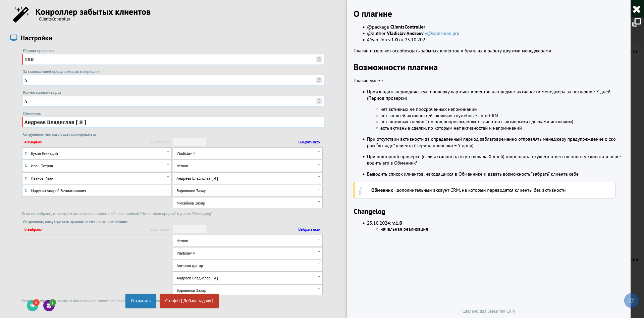This screenshot has height=318, width=644.
Task: Open the purple users icon
Action: [49, 305]
